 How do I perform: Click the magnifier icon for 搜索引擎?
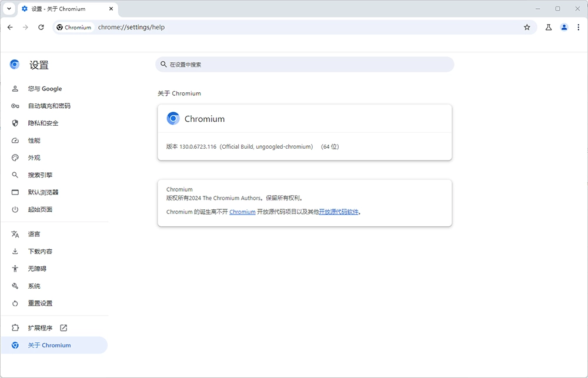coord(15,175)
